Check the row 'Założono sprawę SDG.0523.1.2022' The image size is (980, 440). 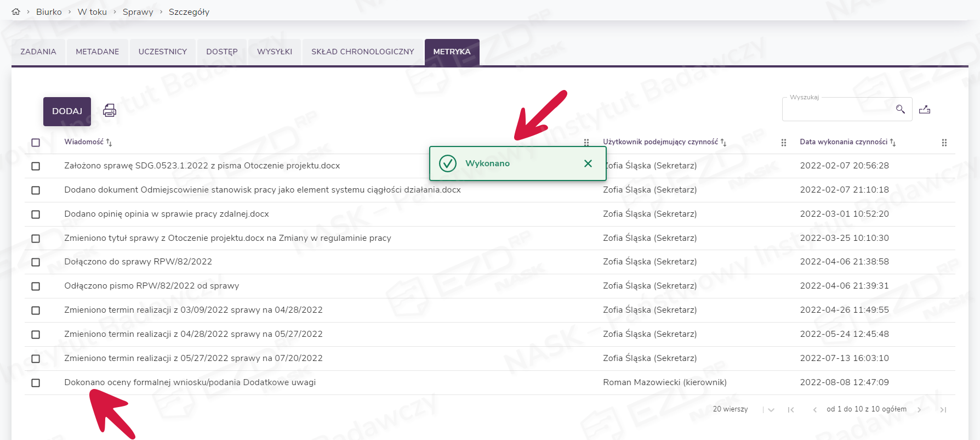pos(36,166)
